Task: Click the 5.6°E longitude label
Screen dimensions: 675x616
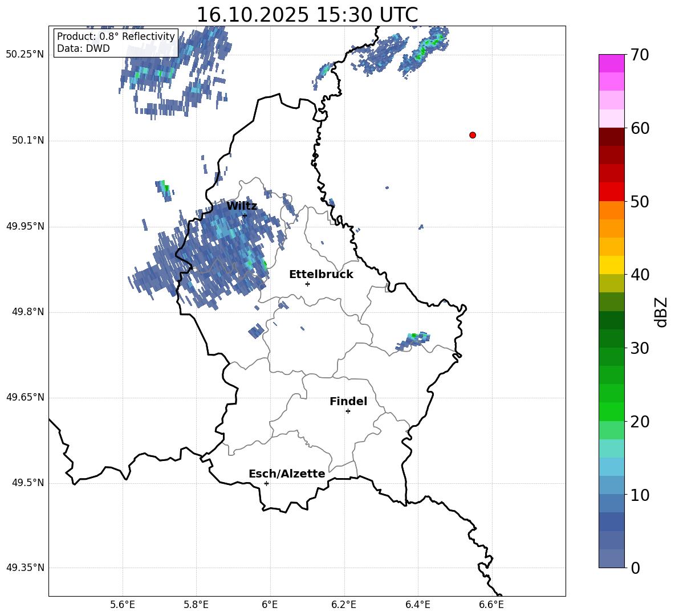Action: click(123, 605)
